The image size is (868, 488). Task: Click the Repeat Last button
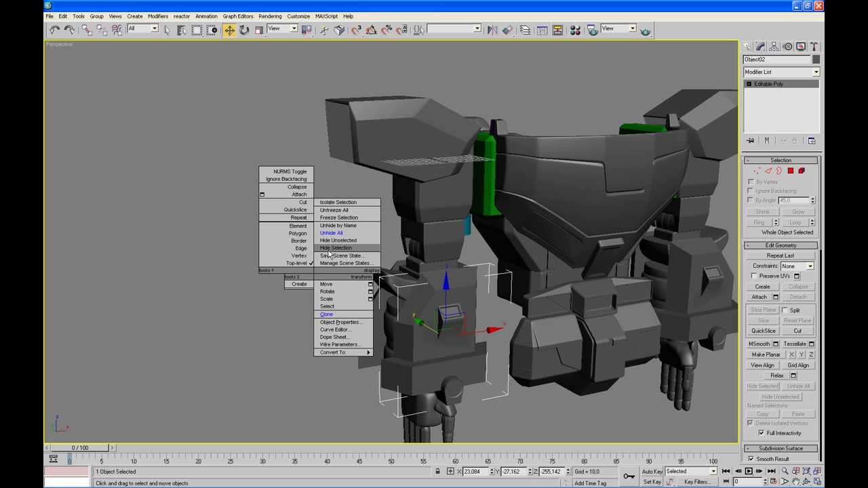(x=781, y=256)
